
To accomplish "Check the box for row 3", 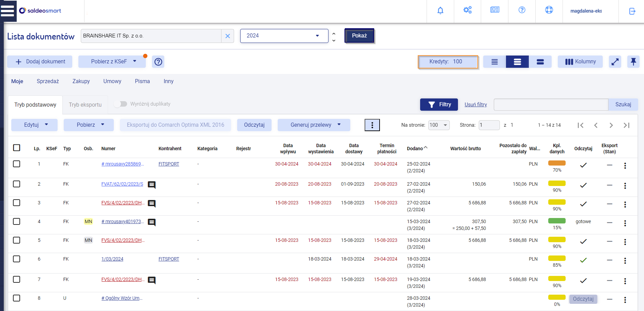I will click(x=16, y=203).
